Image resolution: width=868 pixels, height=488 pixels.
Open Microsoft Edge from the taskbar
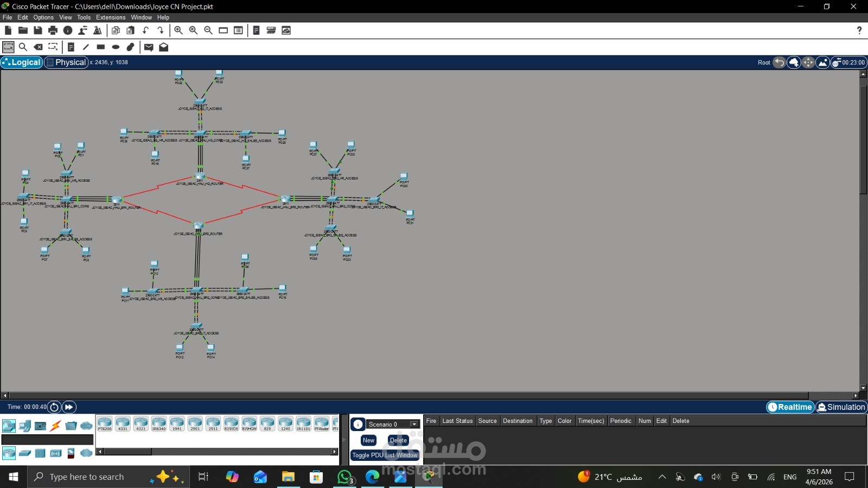click(x=373, y=477)
